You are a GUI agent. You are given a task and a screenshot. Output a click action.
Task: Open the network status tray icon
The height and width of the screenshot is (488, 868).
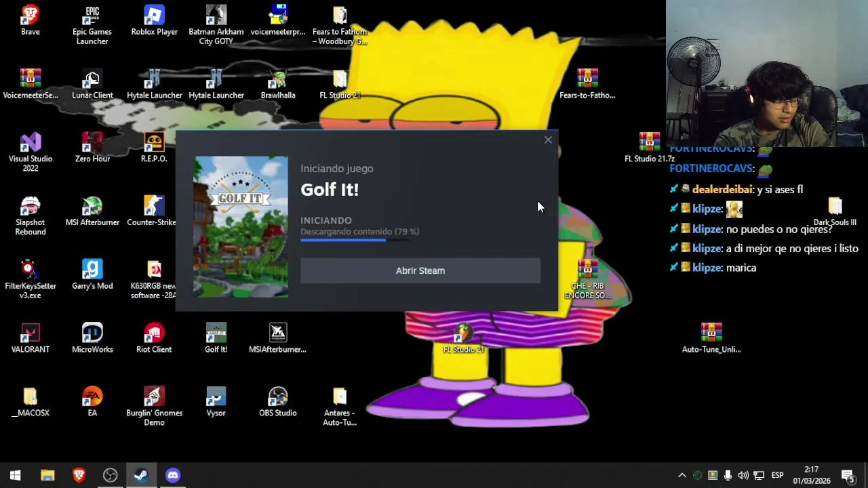click(759, 475)
